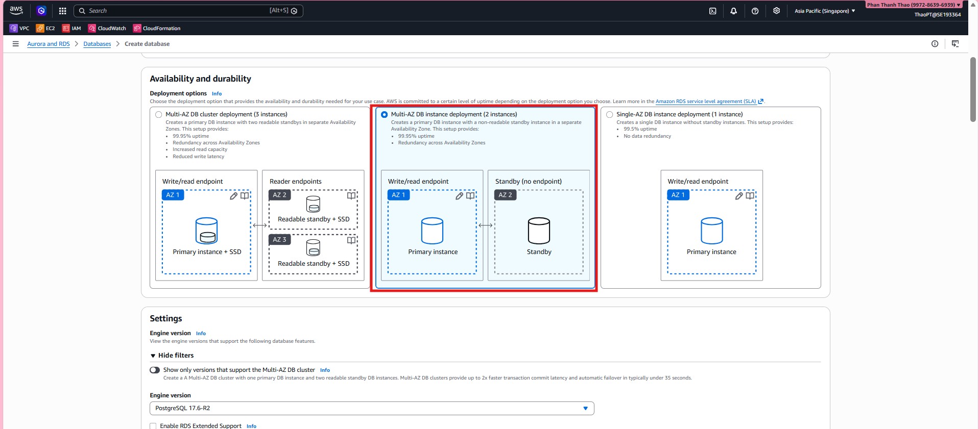This screenshot has height=429, width=980.
Task: Enable RDS Extended Support checkbox
Action: 153,426
